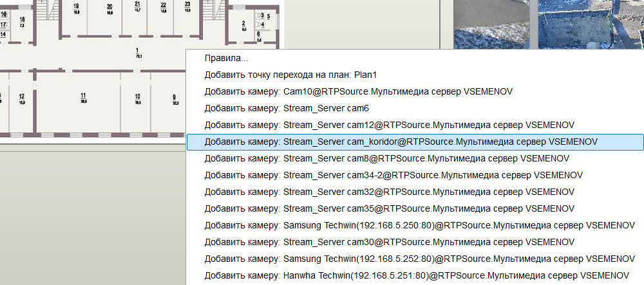Viewport: 644px width, 285px height.
Task: Open the left camera video thumbnail
Action: (491, 24)
